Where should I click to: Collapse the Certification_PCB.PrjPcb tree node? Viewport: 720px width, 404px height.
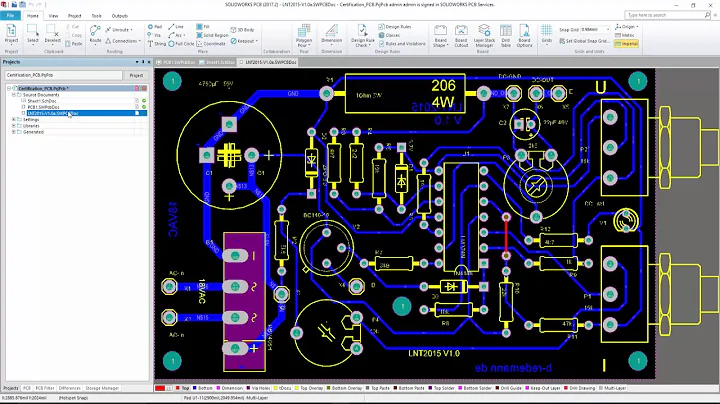point(9,88)
